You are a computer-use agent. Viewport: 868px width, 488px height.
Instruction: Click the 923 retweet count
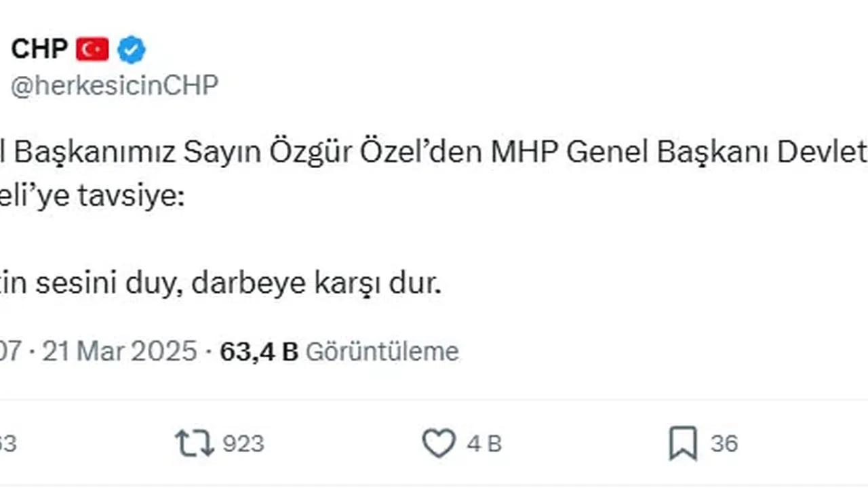[243, 444]
